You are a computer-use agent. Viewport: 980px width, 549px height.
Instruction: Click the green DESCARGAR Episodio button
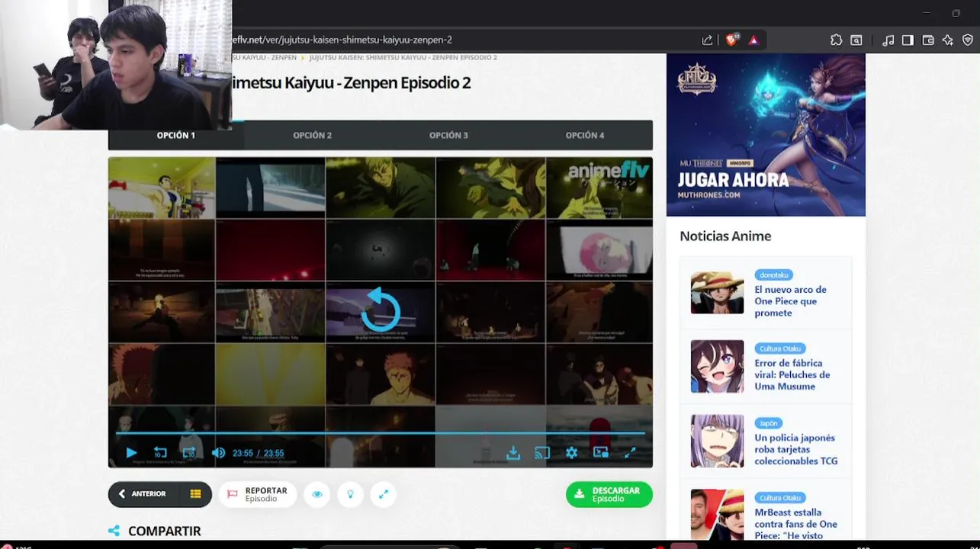tap(609, 494)
